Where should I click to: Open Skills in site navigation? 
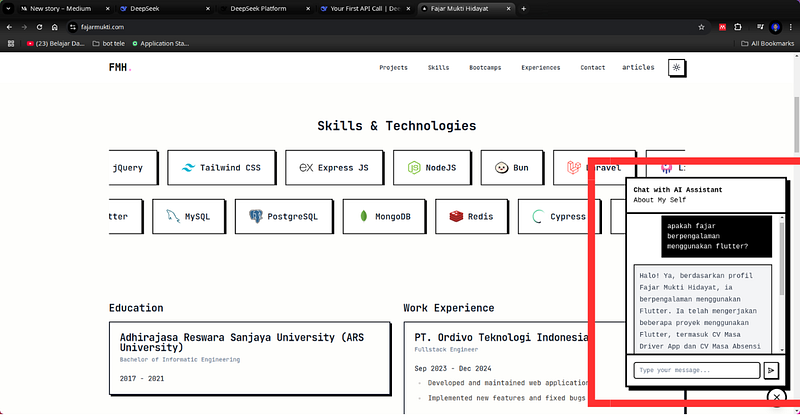[x=438, y=67]
